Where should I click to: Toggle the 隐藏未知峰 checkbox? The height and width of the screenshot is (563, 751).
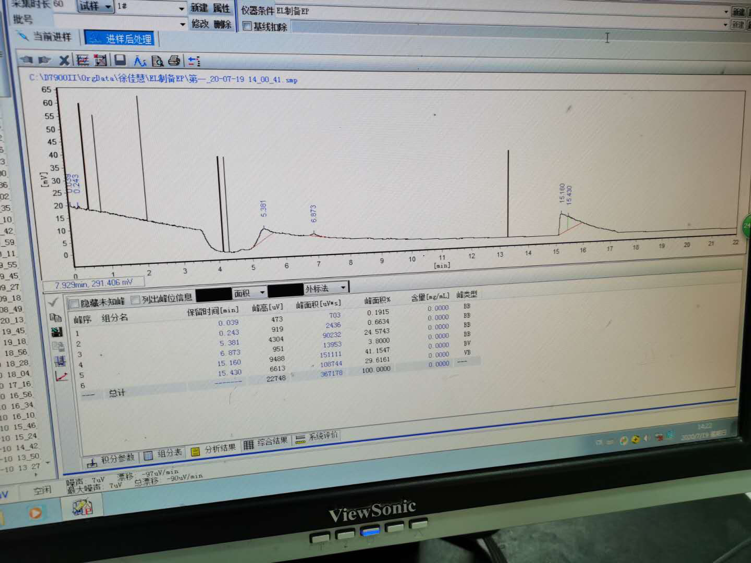[x=73, y=302]
